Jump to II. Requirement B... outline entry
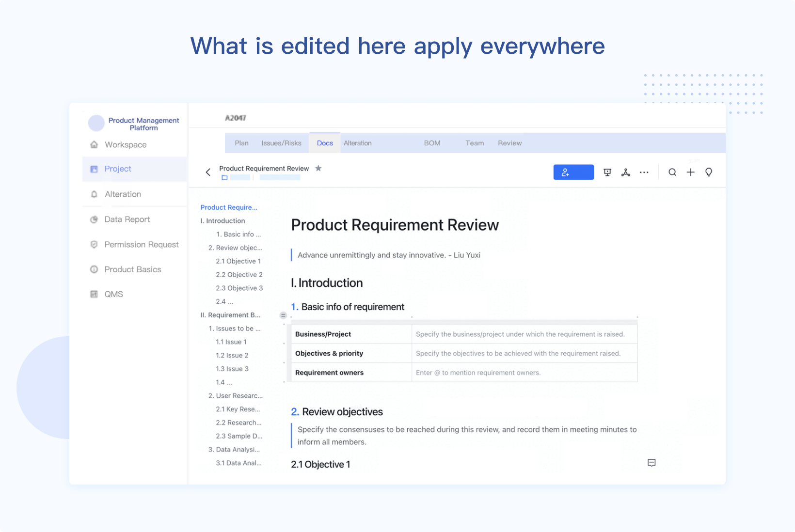795x532 pixels. point(230,315)
